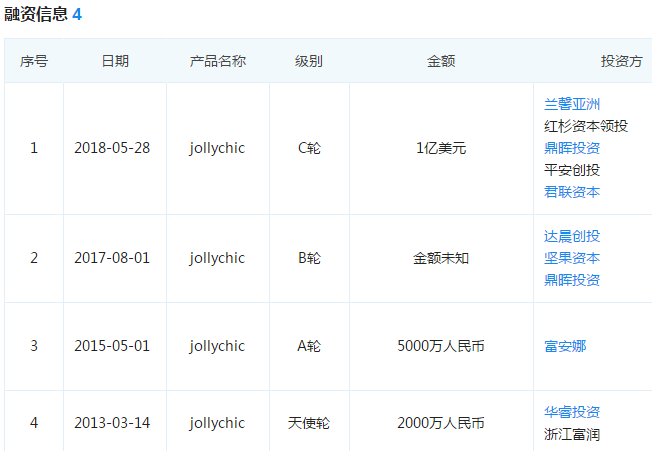
Task: Select the A轮 level cell
Action: click(309, 346)
